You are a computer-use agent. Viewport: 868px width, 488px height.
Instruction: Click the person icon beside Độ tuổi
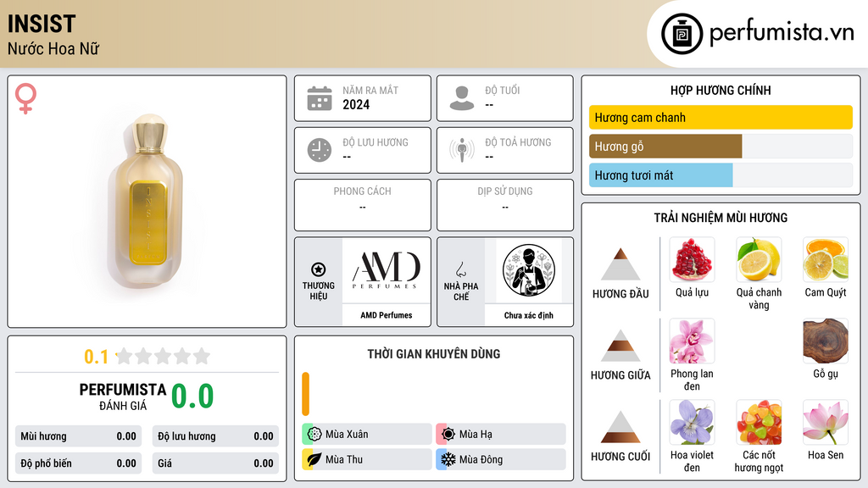click(462, 98)
